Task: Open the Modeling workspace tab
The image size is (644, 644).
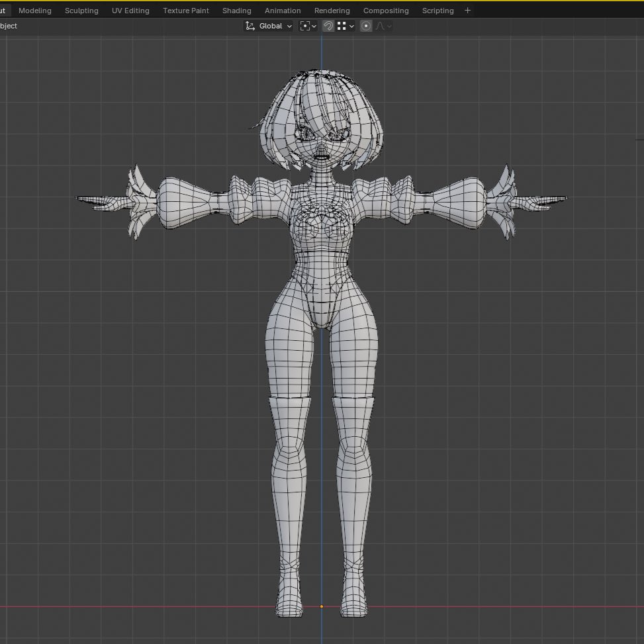Action: coord(35,11)
